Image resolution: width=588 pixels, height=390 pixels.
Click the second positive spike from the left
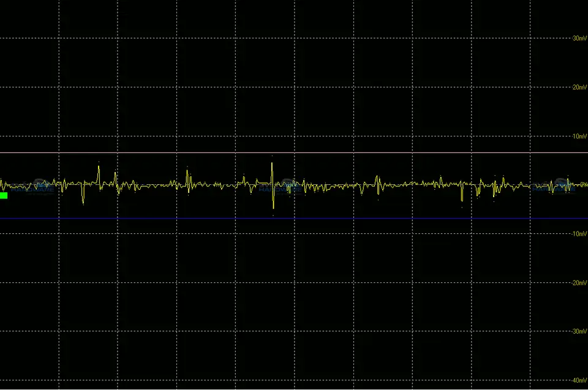pyautogui.click(x=115, y=175)
